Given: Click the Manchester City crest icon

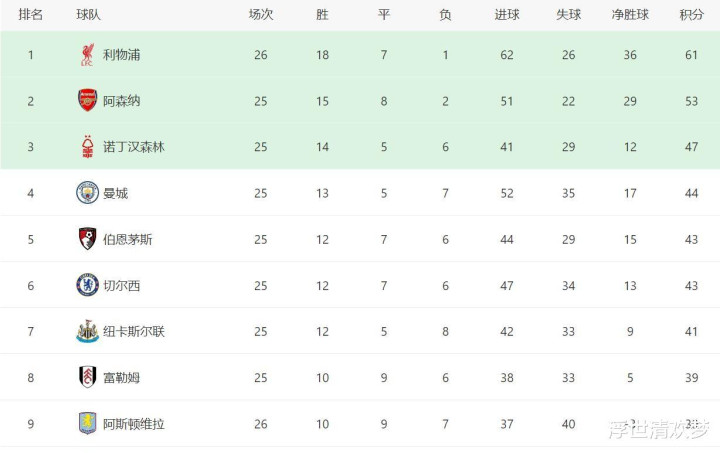Looking at the screenshot, I should point(87,193).
